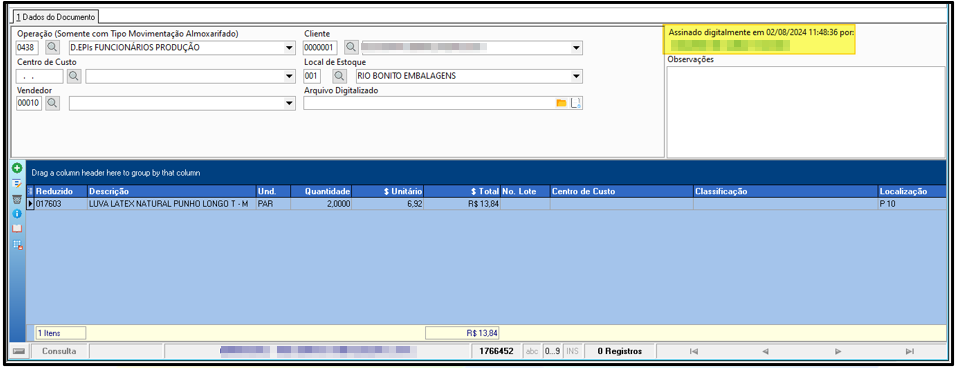Click the footer sum R$ 13,84
955x368 pixels.
462,333
